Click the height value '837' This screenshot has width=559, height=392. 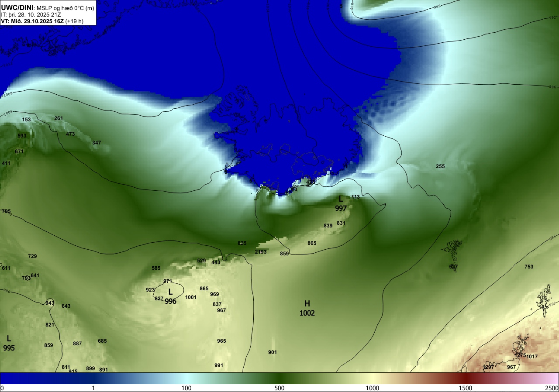click(x=217, y=304)
